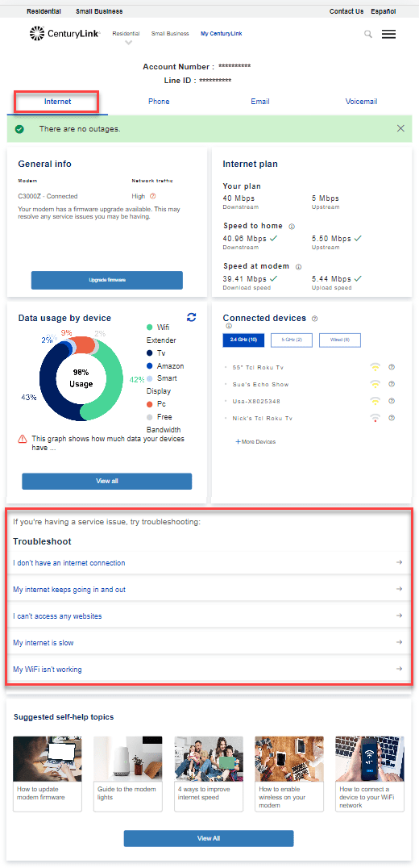Screen dimensions: 419x868
Task: Open the search magnifier icon
Action: (x=368, y=35)
